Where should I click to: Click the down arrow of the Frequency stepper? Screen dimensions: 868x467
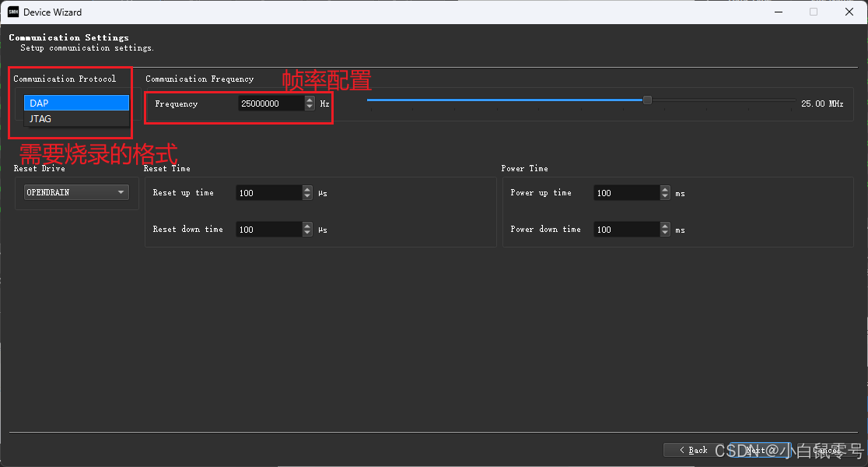(x=310, y=106)
